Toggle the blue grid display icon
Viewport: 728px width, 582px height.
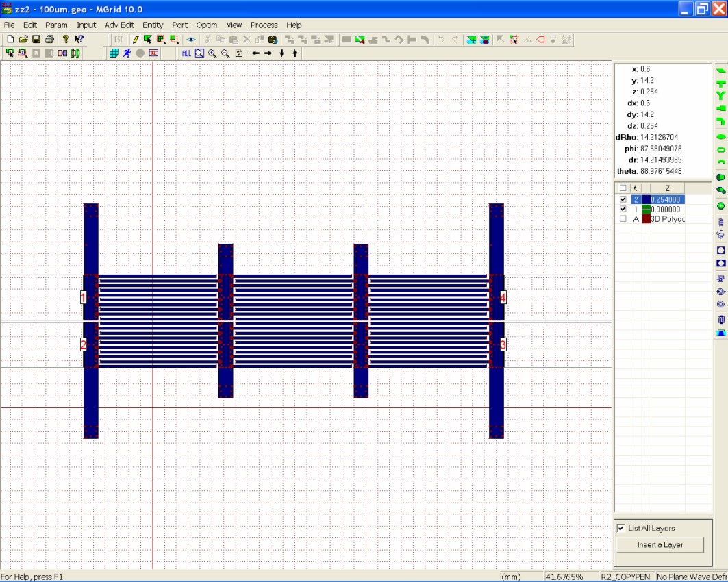(114, 53)
